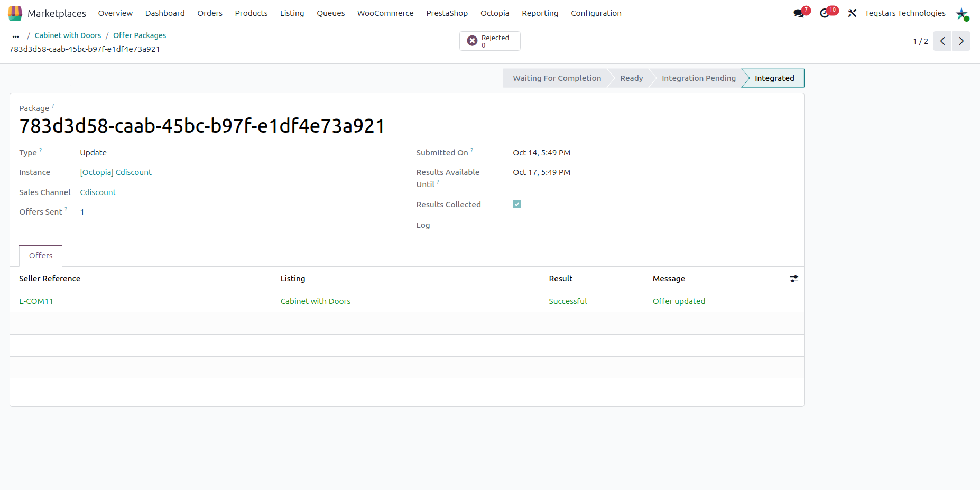Open the Reporting menu

540,13
